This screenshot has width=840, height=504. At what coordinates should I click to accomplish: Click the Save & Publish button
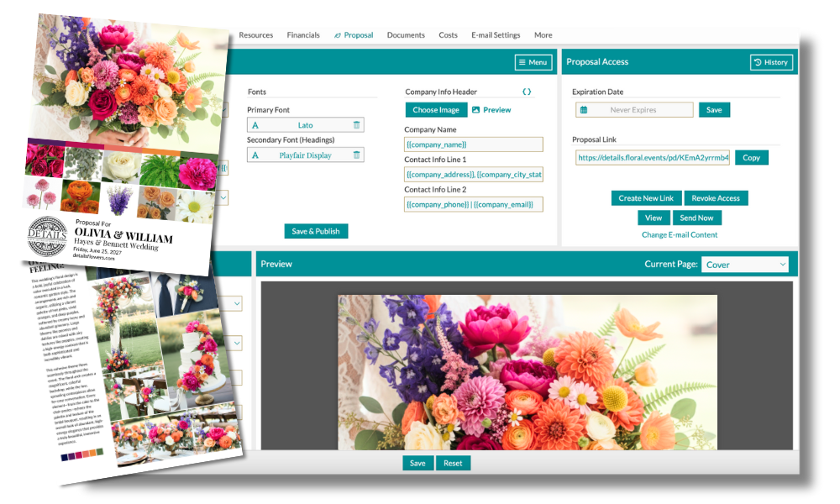point(315,231)
